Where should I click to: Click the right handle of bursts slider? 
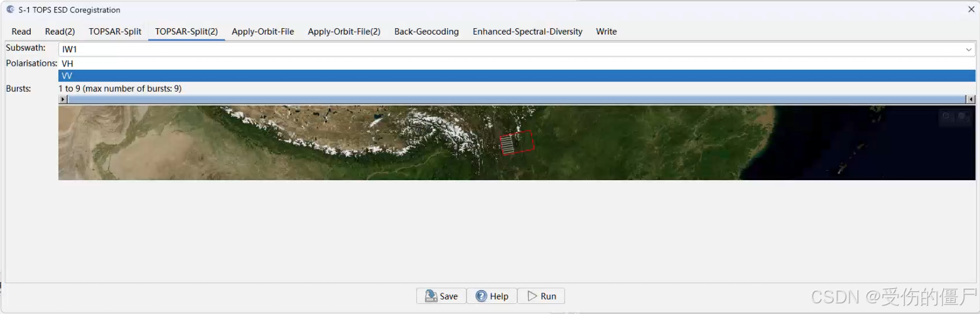pos(971,99)
